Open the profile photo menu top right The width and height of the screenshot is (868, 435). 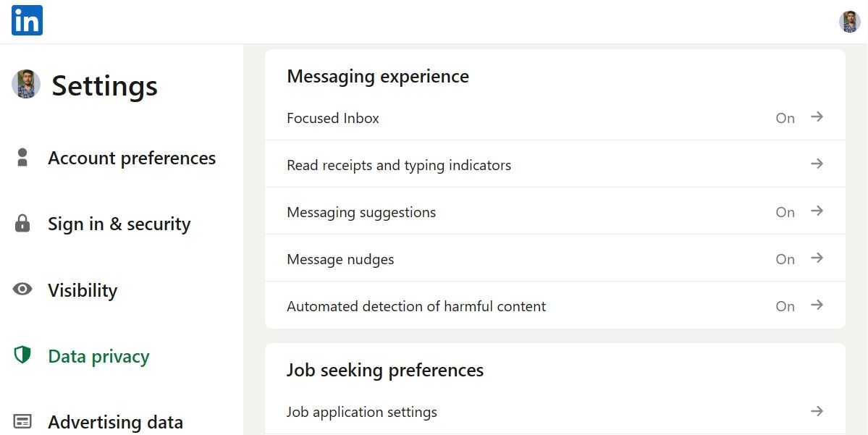coord(848,20)
